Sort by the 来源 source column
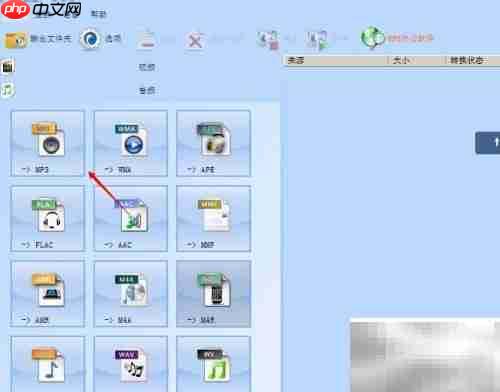The width and height of the screenshot is (500, 392). (x=336, y=60)
